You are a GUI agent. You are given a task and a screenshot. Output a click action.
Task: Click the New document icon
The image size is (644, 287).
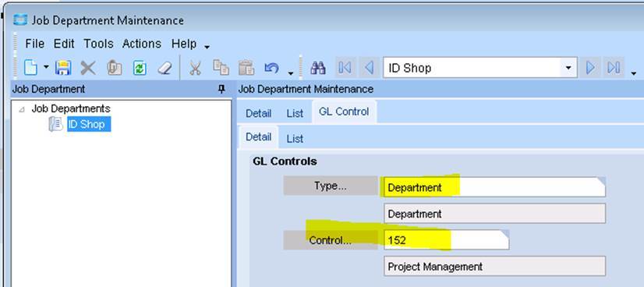[x=31, y=67]
